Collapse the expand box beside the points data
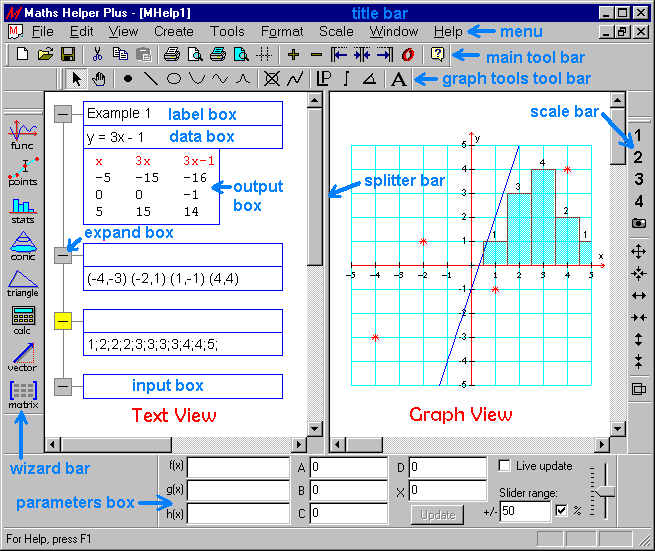 tap(63, 255)
